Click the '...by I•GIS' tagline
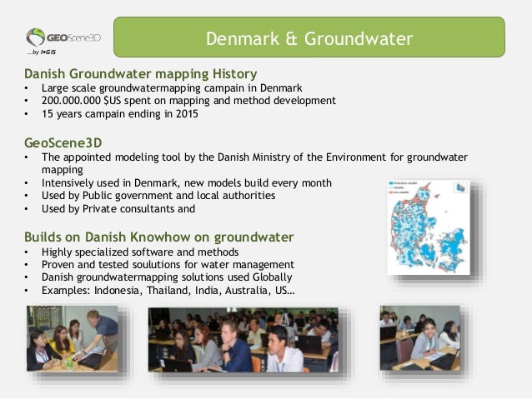 click(42, 52)
